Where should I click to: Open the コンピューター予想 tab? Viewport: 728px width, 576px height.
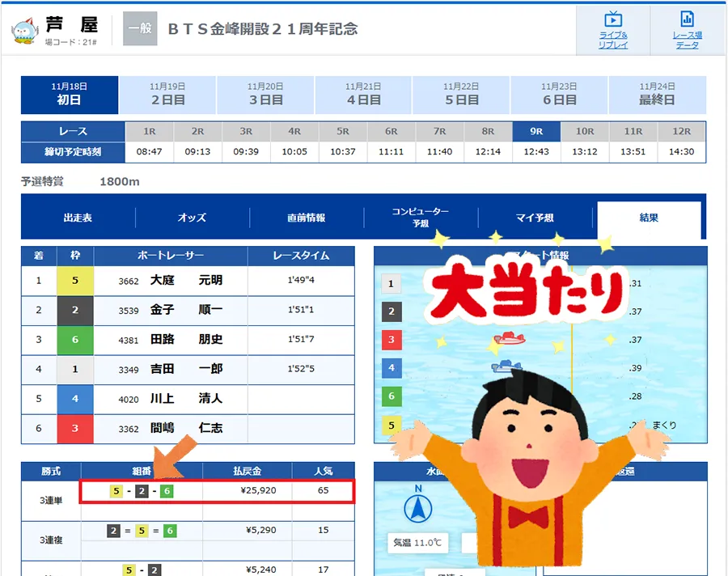[420, 218]
